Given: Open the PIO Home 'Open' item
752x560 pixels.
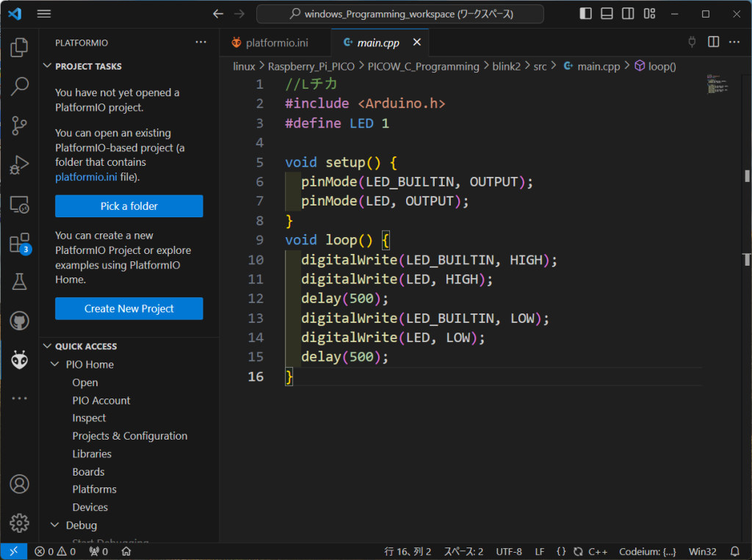Looking at the screenshot, I should (85, 382).
